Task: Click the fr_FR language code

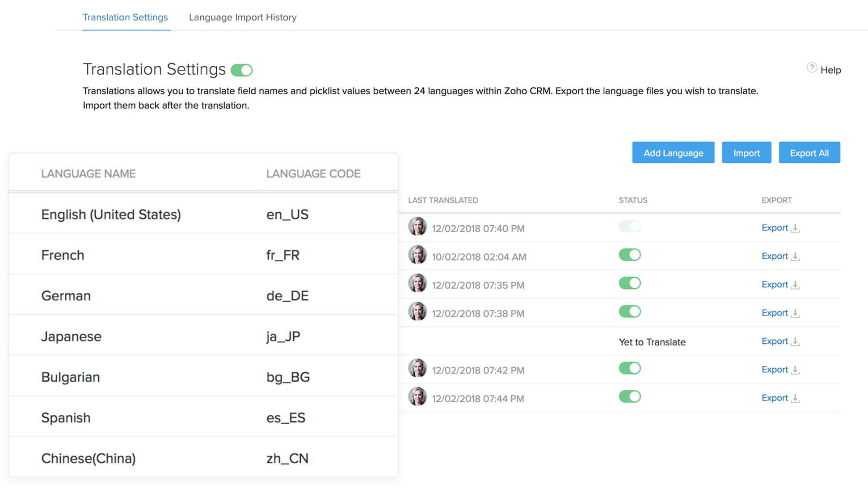Action: (x=282, y=255)
